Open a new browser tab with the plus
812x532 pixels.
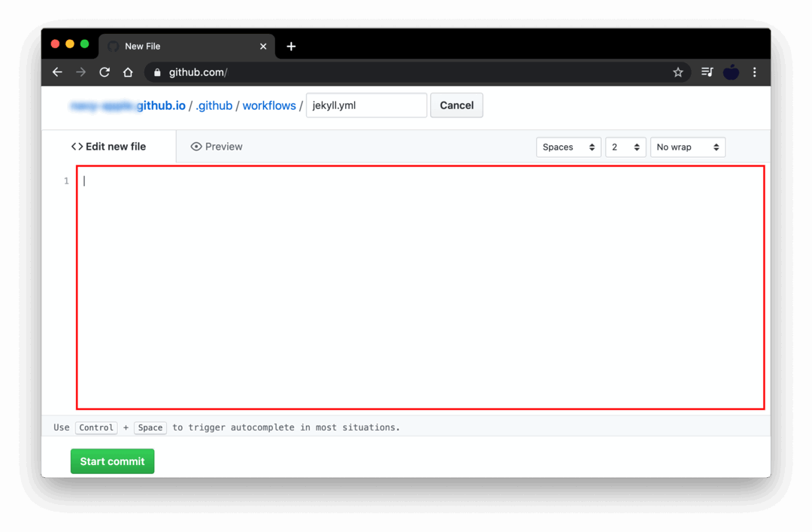[x=291, y=46]
